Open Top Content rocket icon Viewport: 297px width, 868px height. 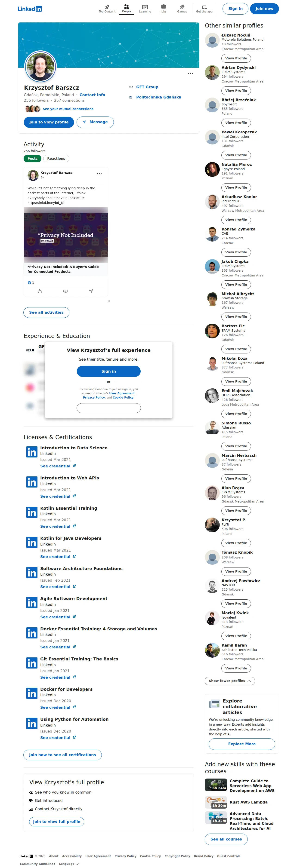point(107,7)
